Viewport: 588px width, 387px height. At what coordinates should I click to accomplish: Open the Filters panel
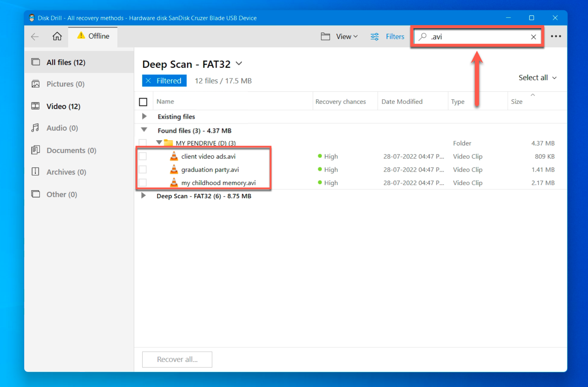click(x=387, y=37)
